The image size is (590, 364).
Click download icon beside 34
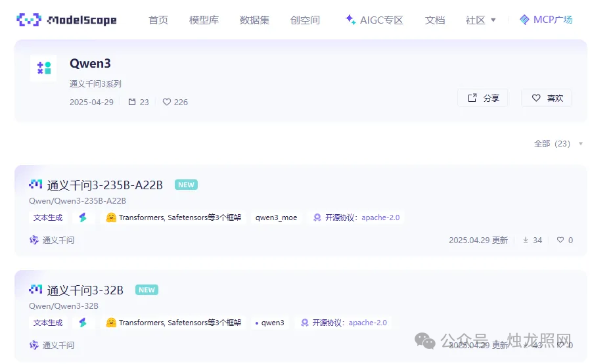coord(526,240)
